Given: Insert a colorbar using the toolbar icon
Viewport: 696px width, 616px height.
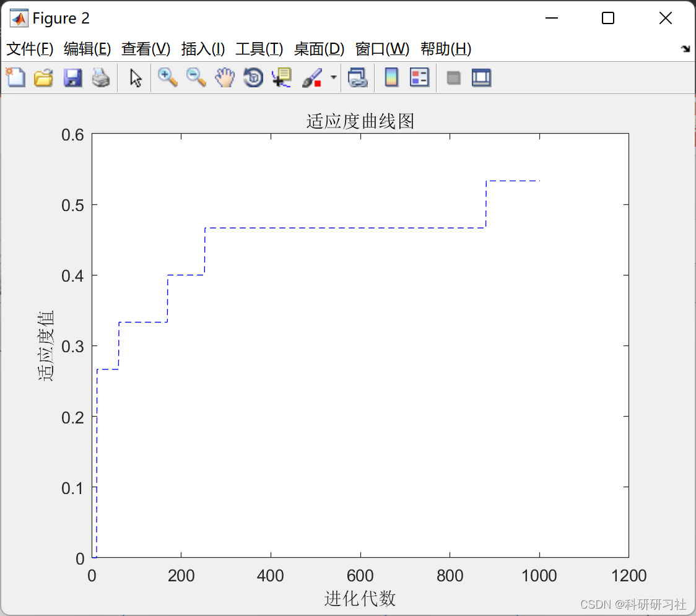Looking at the screenshot, I should [x=391, y=78].
